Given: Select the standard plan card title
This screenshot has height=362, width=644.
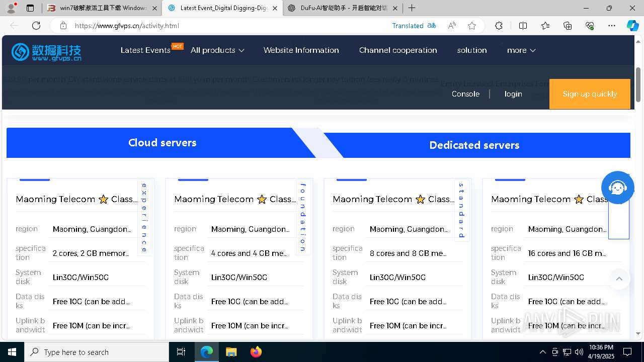Looking at the screenshot, I should coord(392,199).
